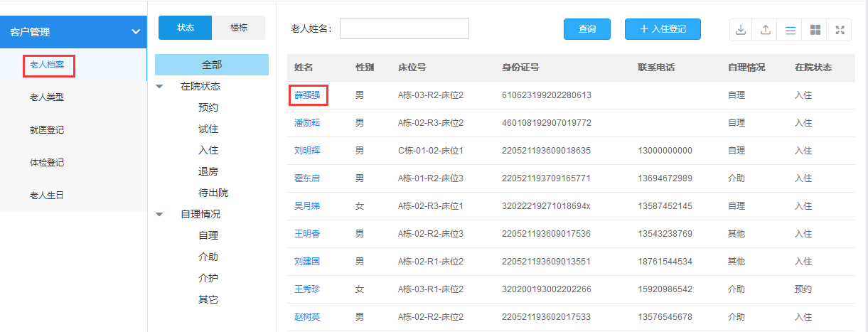Click the fullscreen expand icon
The height and width of the screenshot is (332, 868).
click(840, 30)
